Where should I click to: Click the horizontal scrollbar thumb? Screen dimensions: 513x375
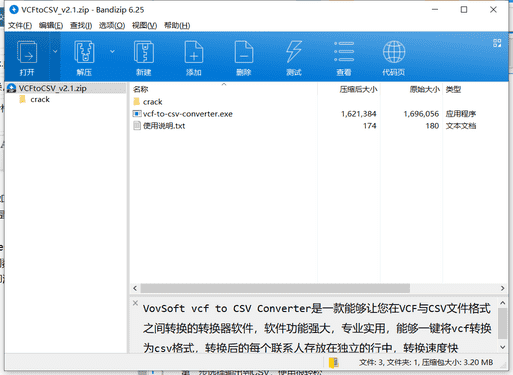275,288
